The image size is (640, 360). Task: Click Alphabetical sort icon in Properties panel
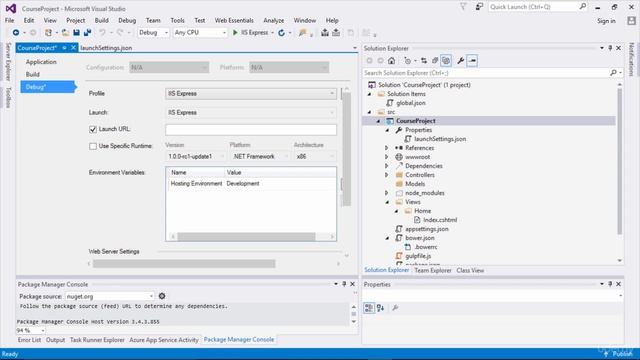tap(380, 308)
